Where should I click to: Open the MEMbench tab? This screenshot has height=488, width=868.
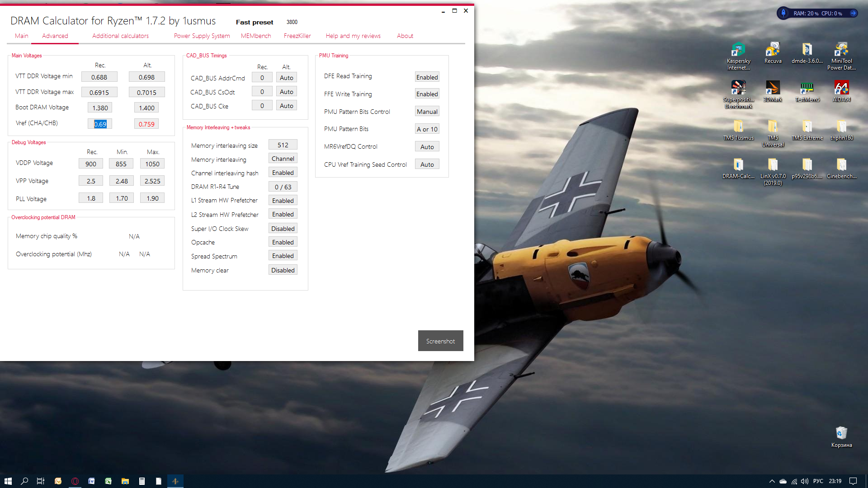(256, 36)
